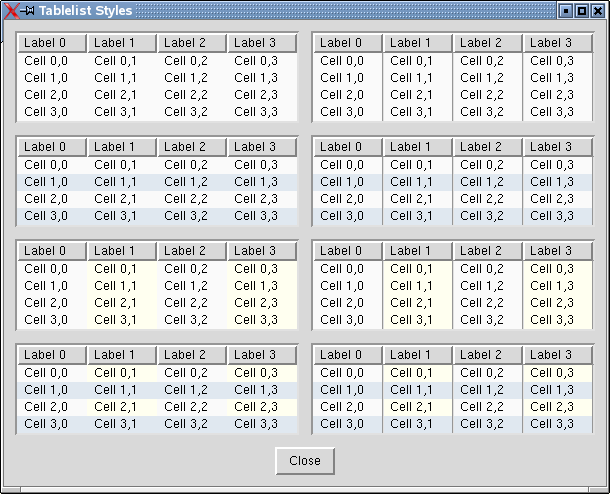Close window using title bar X button

click(597, 11)
